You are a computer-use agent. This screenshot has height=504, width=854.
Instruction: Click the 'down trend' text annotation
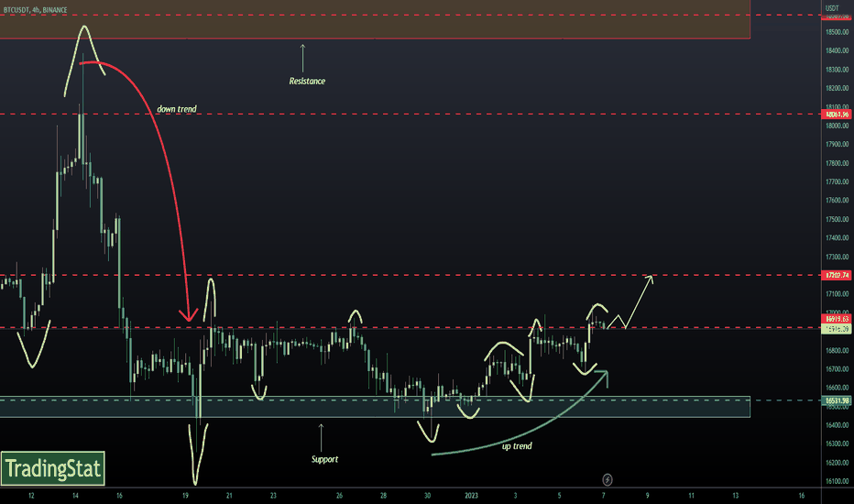177,109
